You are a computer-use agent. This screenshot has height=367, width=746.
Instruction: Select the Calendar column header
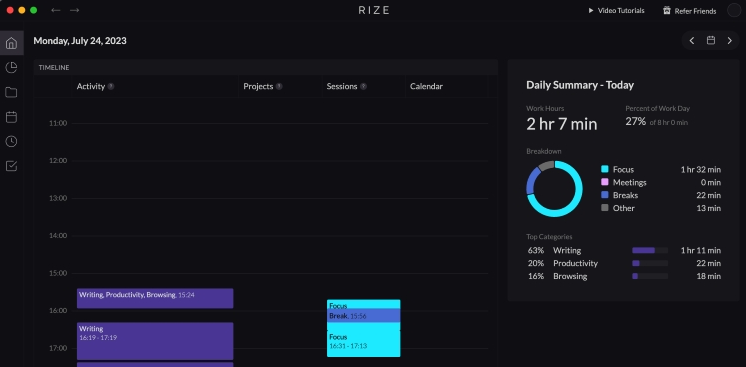tap(426, 87)
